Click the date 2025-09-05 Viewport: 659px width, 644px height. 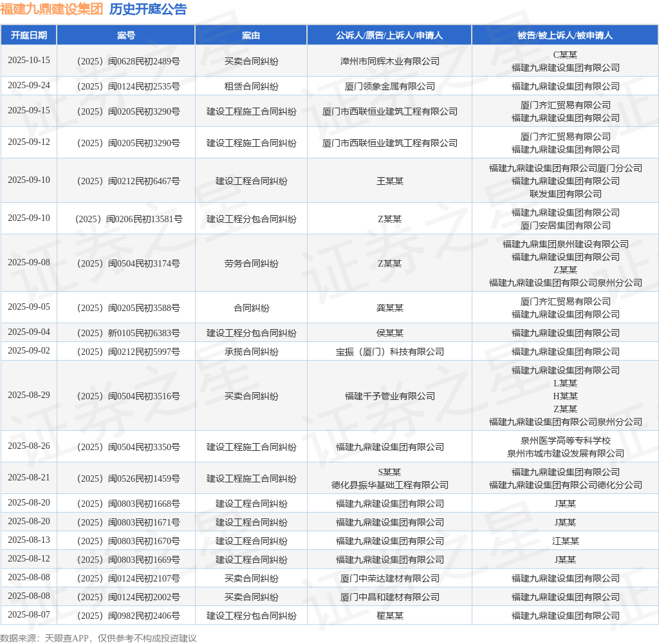point(28,307)
